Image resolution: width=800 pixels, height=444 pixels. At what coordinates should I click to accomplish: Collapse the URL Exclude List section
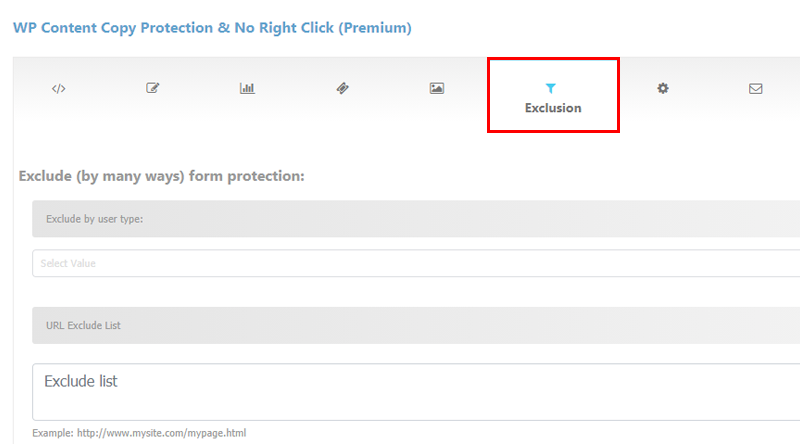click(416, 325)
